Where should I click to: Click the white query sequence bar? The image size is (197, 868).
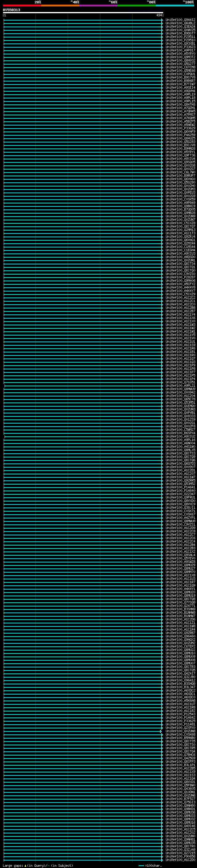(83, 13)
